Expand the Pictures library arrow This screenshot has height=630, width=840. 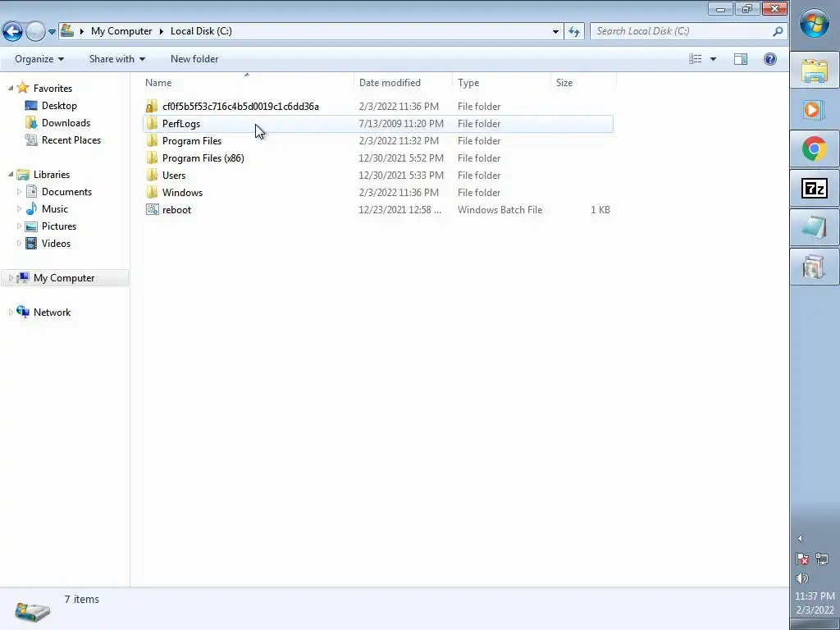[x=20, y=226]
